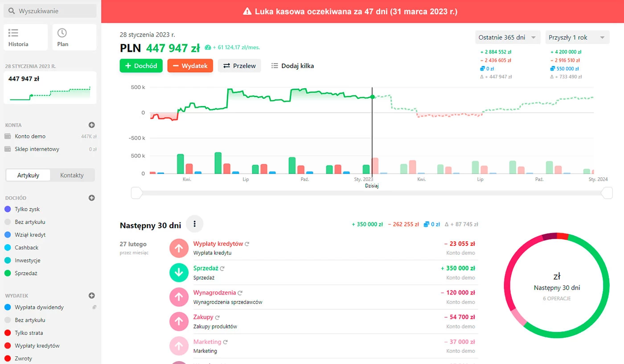Click the right handle of range slider
The height and width of the screenshot is (364, 624).
point(607,193)
